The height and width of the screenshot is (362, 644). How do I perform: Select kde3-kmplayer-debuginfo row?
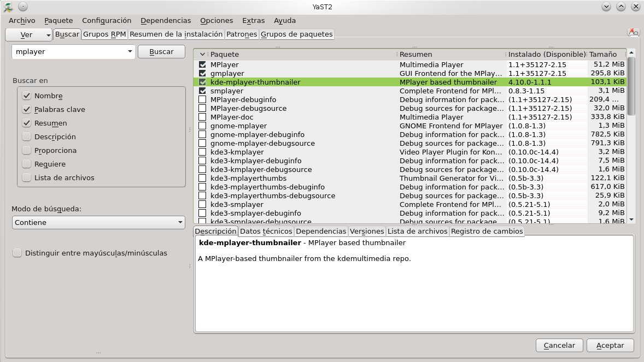[410, 161]
